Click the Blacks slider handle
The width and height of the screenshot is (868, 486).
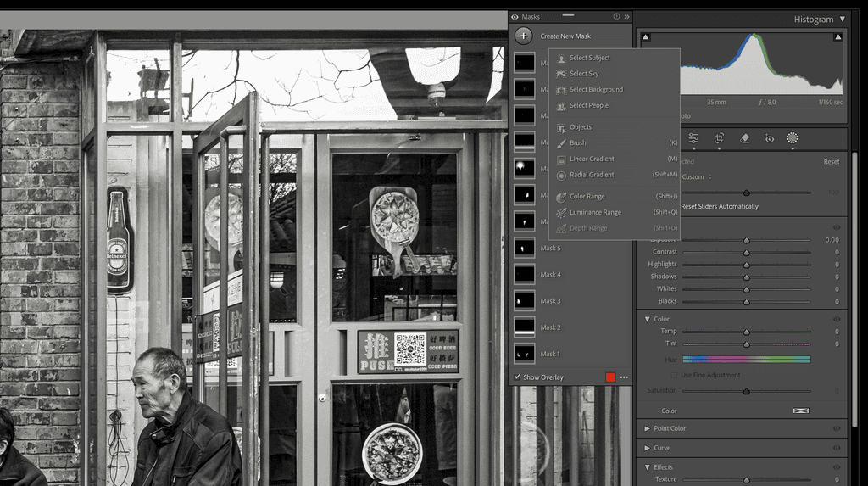746,302
